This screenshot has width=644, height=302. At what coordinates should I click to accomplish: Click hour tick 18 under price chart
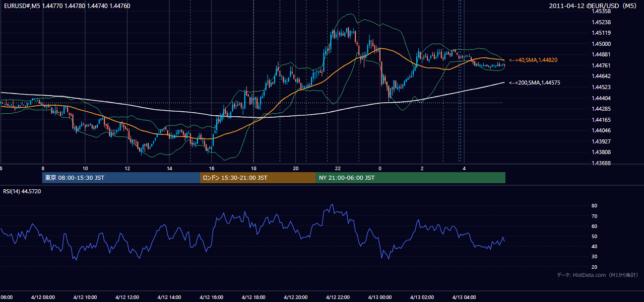pyautogui.click(x=253, y=168)
